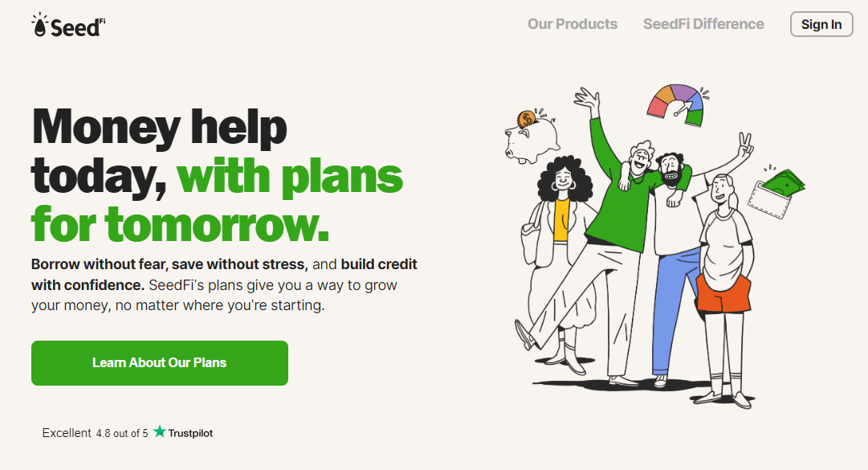Open the SeedFi Difference menu item
This screenshot has width=868, height=470.
point(703,24)
